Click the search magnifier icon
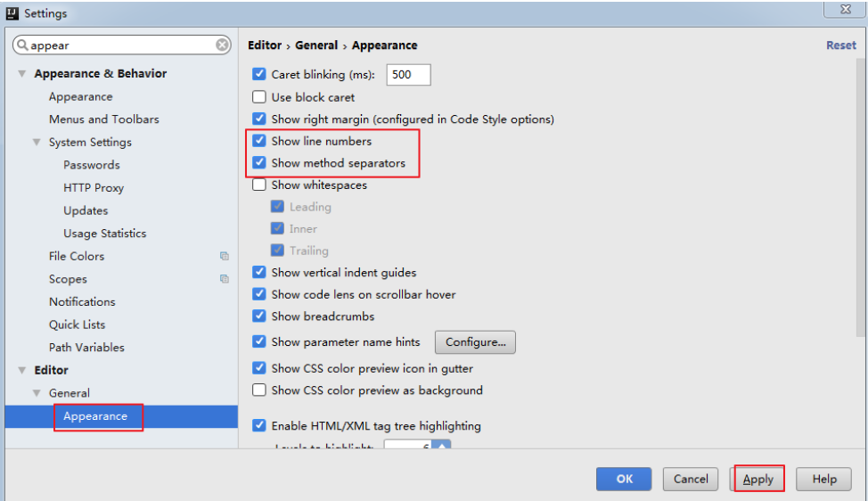The width and height of the screenshot is (868, 501). click(x=22, y=45)
